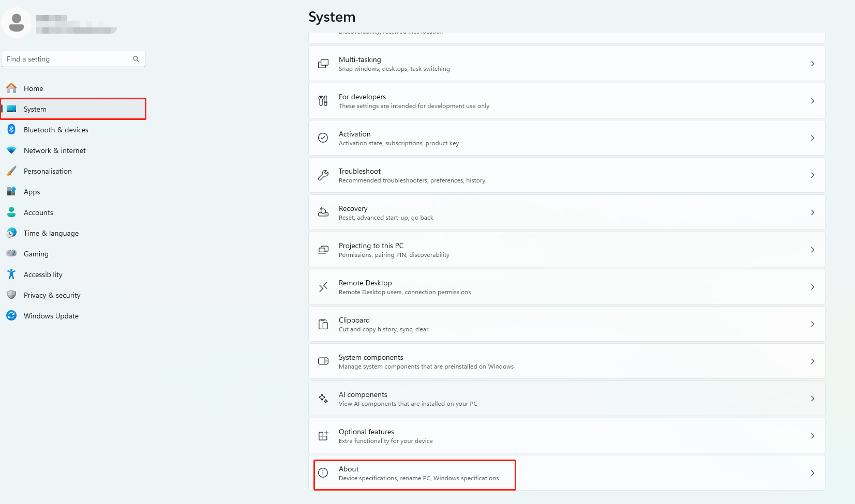This screenshot has height=504, width=855.
Task: Open Recovery using right chevron
Action: tap(813, 212)
